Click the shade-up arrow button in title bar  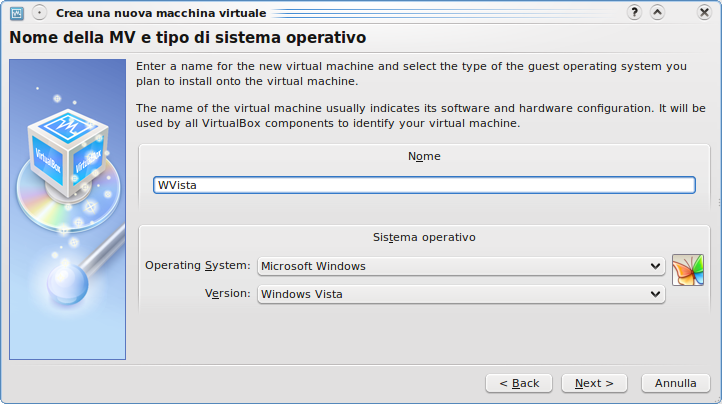pyautogui.click(x=658, y=12)
